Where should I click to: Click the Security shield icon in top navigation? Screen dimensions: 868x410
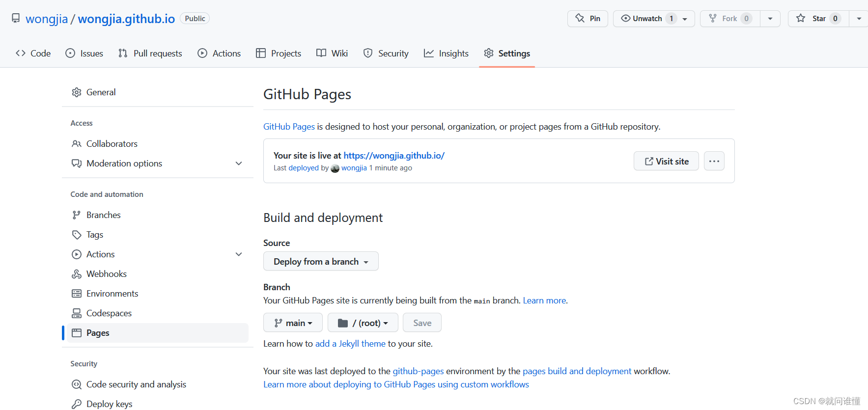click(368, 53)
